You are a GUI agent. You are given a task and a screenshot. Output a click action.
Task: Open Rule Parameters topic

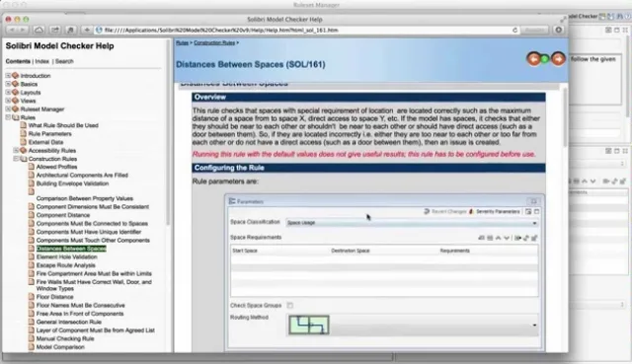50,134
